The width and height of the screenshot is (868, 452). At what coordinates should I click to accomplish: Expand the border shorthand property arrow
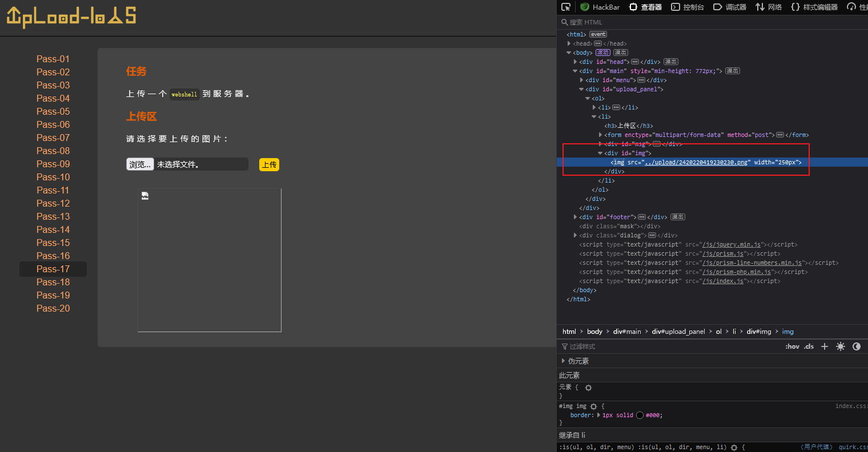pos(598,415)
